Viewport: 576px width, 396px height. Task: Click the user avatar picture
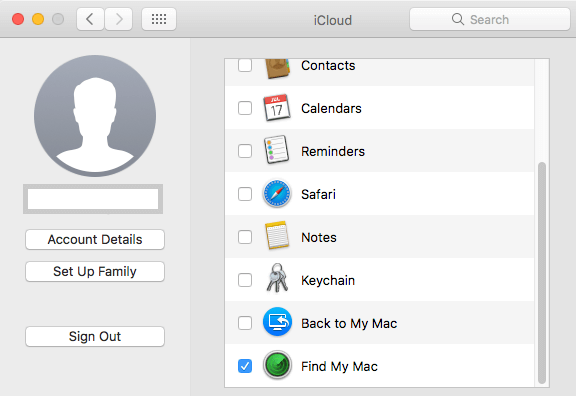95,116
